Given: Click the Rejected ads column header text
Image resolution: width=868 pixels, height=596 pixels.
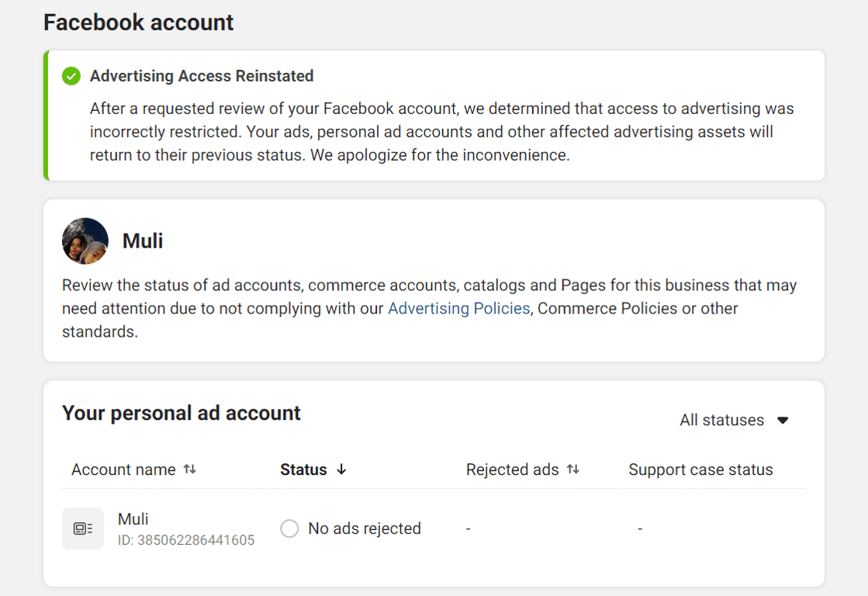Looking at the screenshot, I should click(x=512, y=470).
